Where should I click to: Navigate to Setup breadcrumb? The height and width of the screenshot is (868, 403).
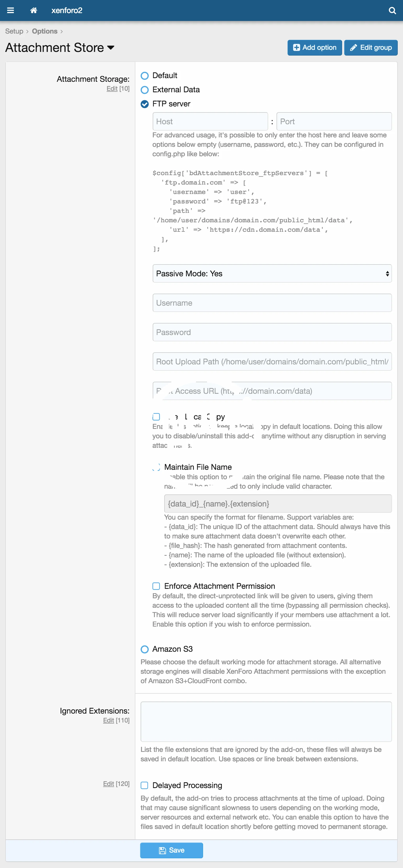click(x=14, y=31)
